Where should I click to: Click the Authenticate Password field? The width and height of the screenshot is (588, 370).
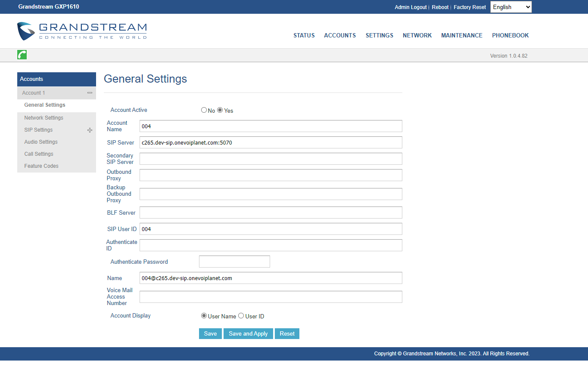tap(234, 262)
